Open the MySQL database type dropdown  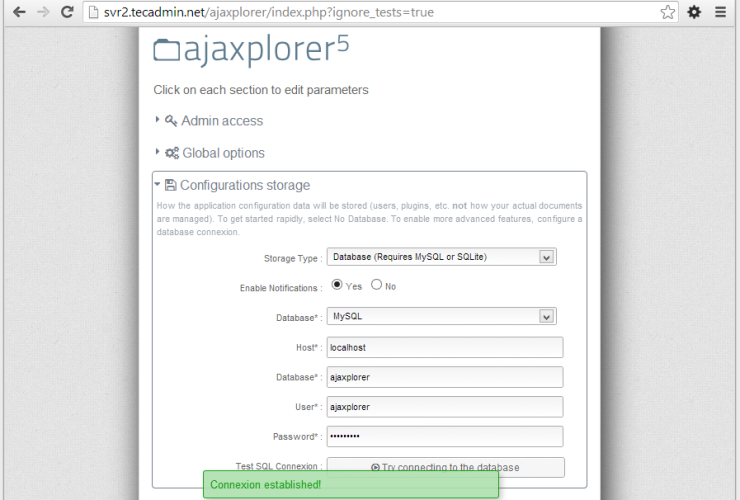click(x=441, y=316)
